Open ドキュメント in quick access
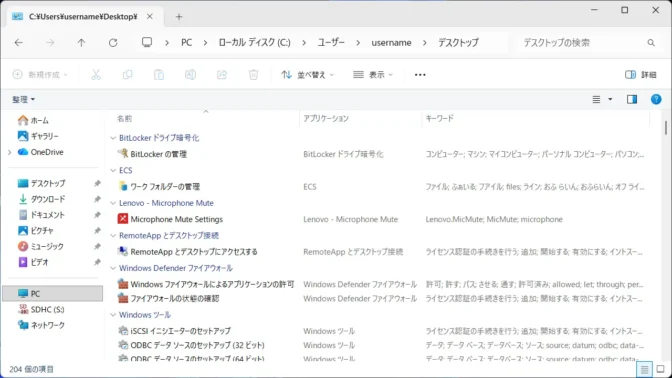 pos(41,215)
